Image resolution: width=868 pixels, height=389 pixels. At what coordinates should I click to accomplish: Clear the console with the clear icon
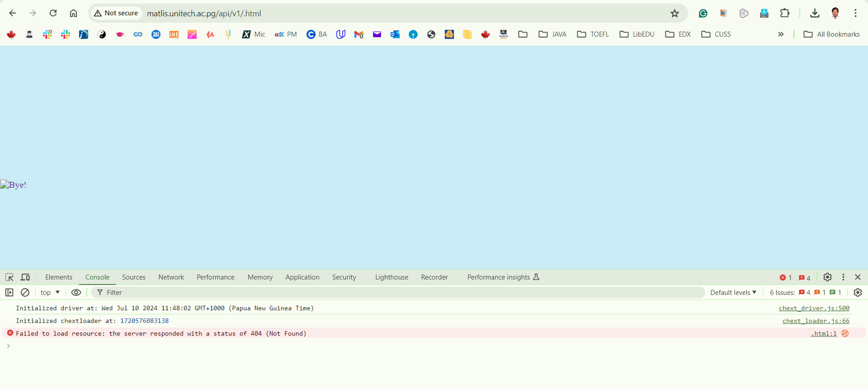click(x=25, y=293)
